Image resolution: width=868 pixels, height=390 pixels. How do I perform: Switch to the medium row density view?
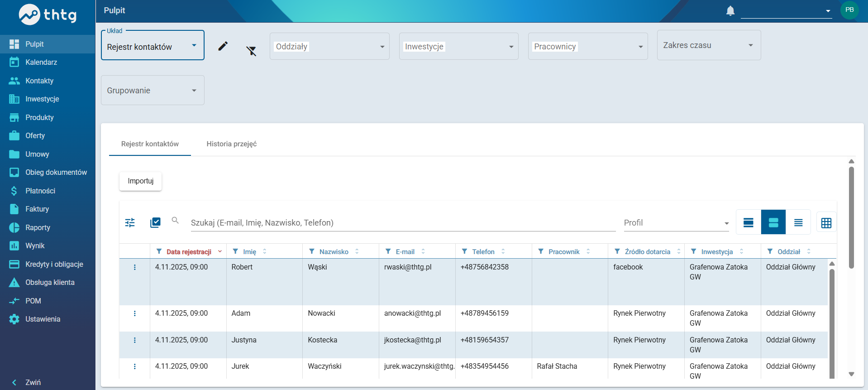pyautogui.click(x=773, y=222)
